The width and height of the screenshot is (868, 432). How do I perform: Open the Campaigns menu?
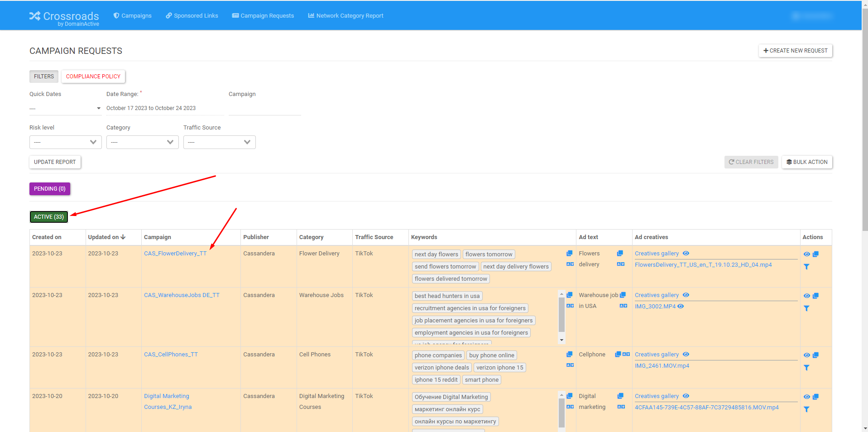click(x=133, y=15)
